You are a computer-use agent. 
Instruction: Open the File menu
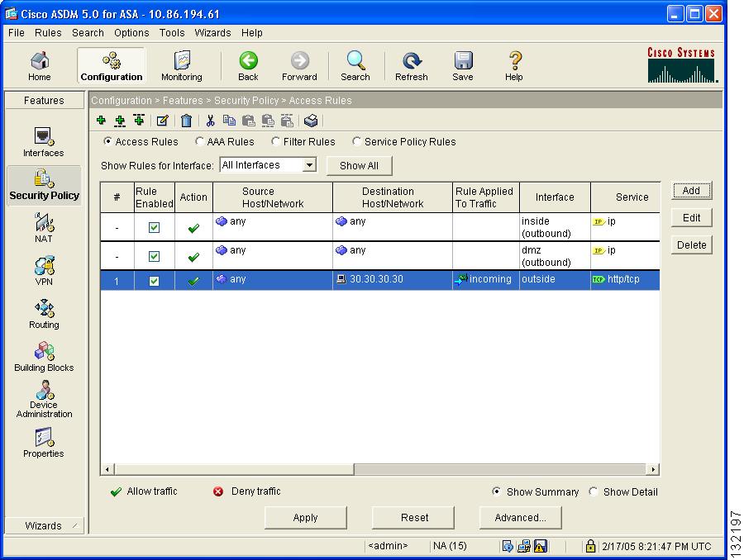(x=17, y=33)
